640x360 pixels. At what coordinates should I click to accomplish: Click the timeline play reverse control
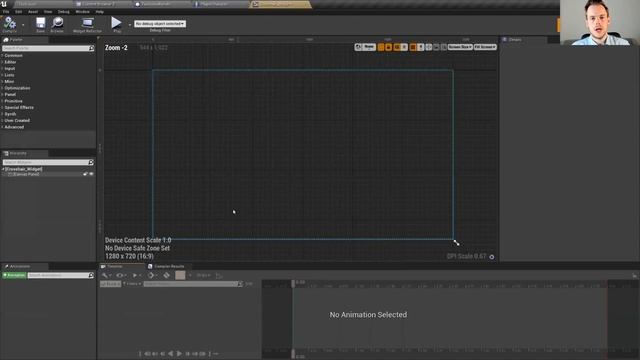(x=171, y=354)
